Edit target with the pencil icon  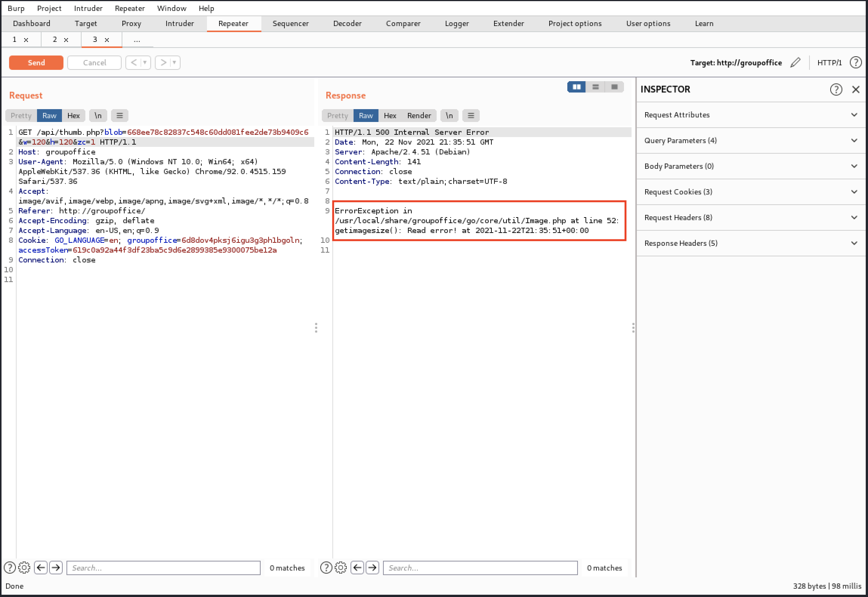pyautogui.click(x=795, y=63)
